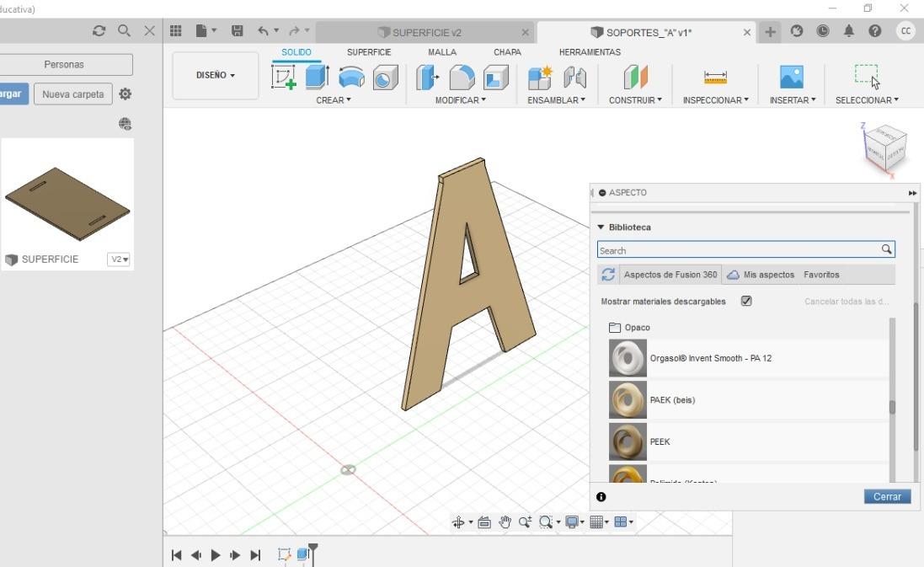The height and width of the screenshot is (567, 924).
Task: Switch to the MALLA ribbon tab
Action: tap(442, 52)
